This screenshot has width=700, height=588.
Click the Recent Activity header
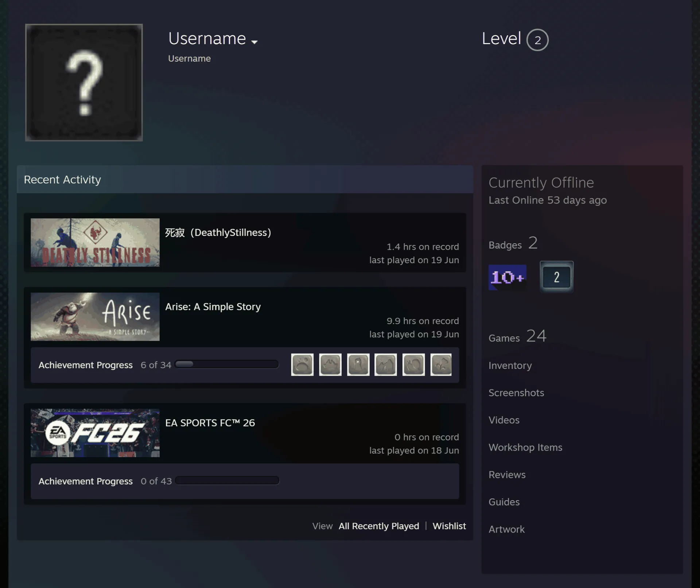coord(245,179)
